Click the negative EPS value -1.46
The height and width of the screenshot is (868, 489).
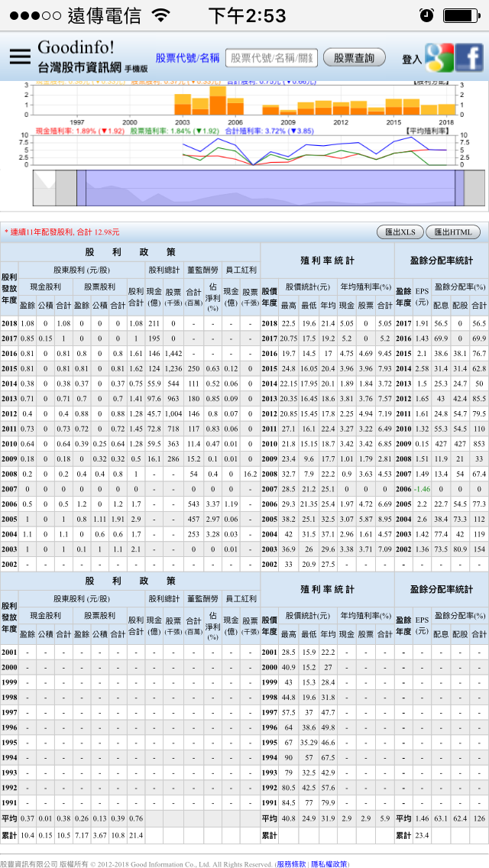coord(422,489)
